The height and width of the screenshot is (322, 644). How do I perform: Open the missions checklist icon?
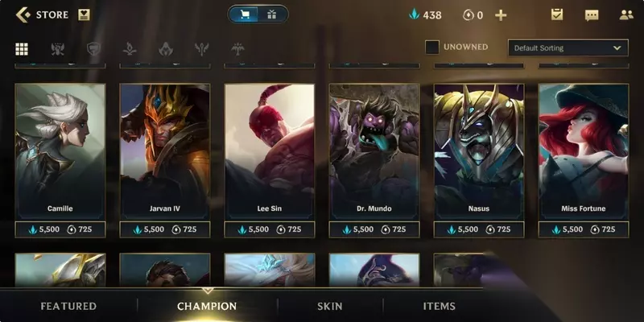[x=556, y=14]
